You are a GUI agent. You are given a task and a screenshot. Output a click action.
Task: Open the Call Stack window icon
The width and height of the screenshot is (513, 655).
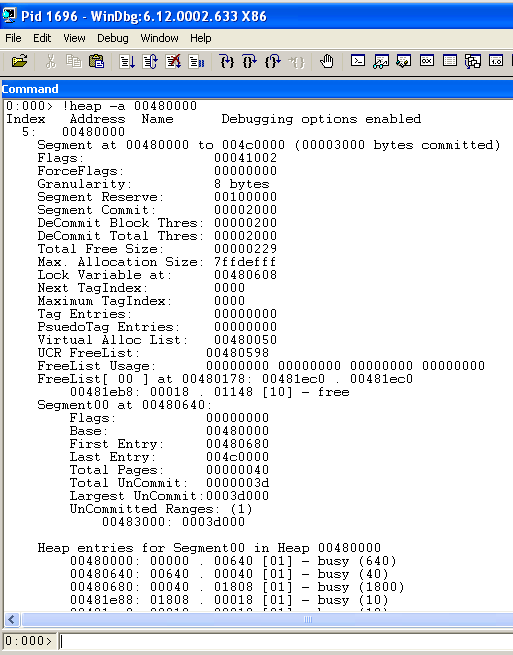click(472, 61)
